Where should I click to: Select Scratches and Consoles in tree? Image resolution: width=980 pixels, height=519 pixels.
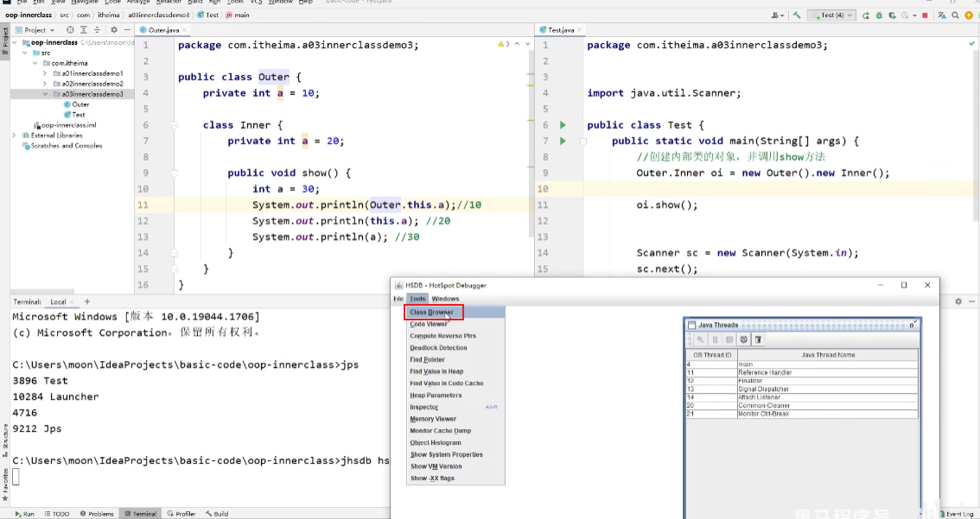coord(62,146)
